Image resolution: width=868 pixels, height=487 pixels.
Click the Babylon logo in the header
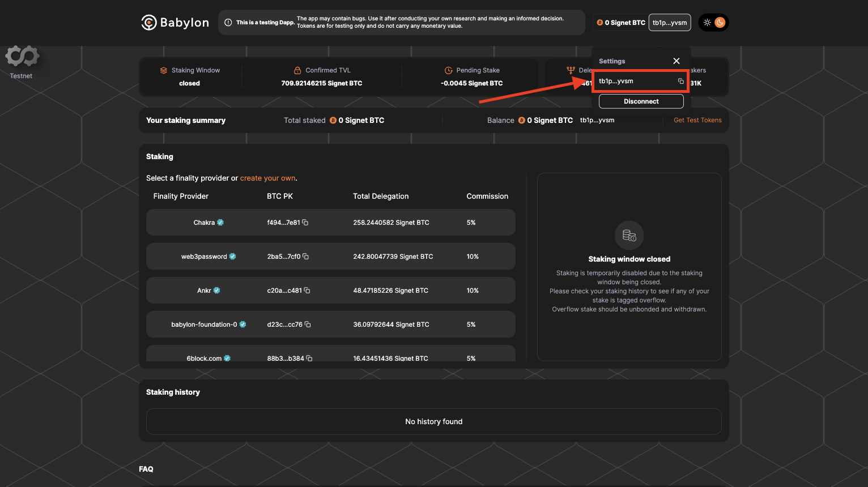coord(175,22)
